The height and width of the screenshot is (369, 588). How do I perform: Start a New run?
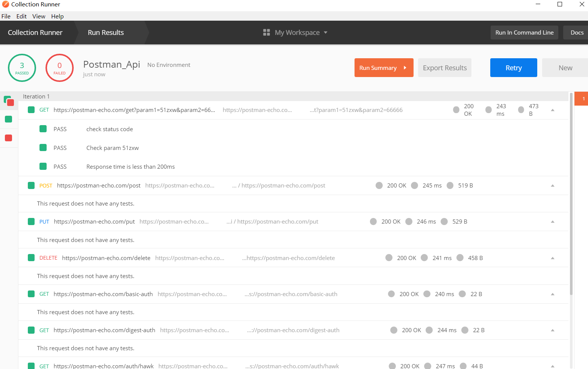tap(565, 68)
